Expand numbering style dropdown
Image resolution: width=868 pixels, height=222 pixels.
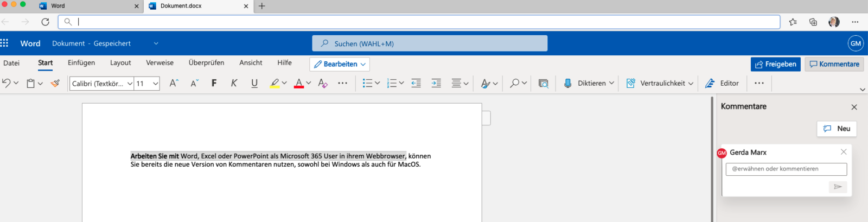(401, 83)
